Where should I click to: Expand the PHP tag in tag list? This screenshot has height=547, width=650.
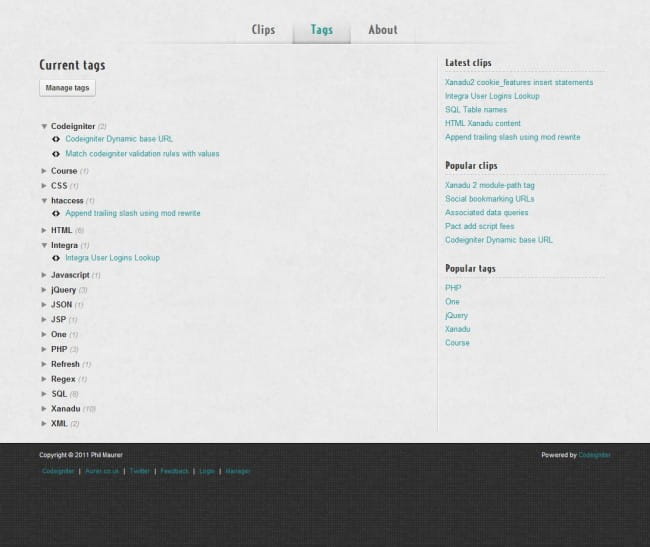[x=44, y=349]
